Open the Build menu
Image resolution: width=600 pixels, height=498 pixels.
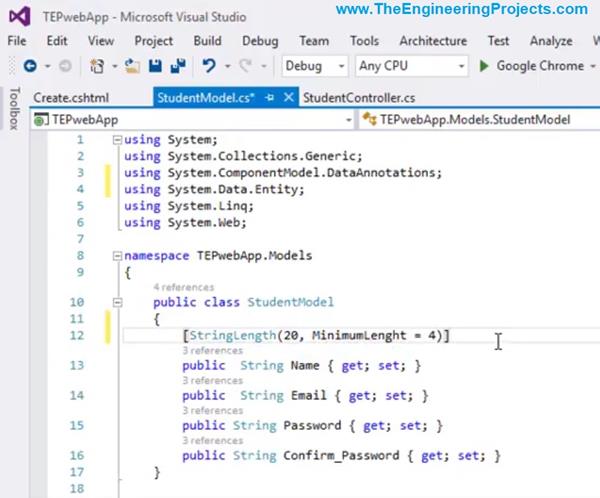[207, 41]
